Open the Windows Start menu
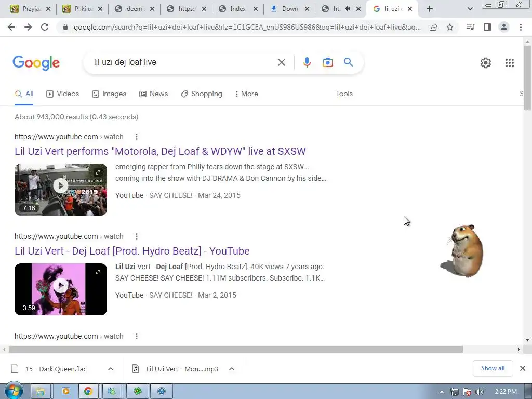The image size is (532, 399). (x=14, y=391)
